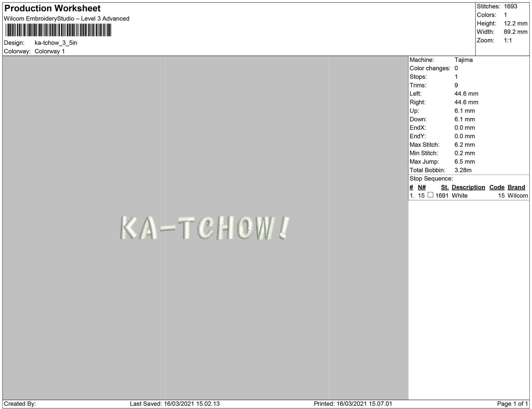Select "Wilcom EmbroideryStudio – Level 3 Advanced" text
Screen dimensions: 532x409
point(67,19)
